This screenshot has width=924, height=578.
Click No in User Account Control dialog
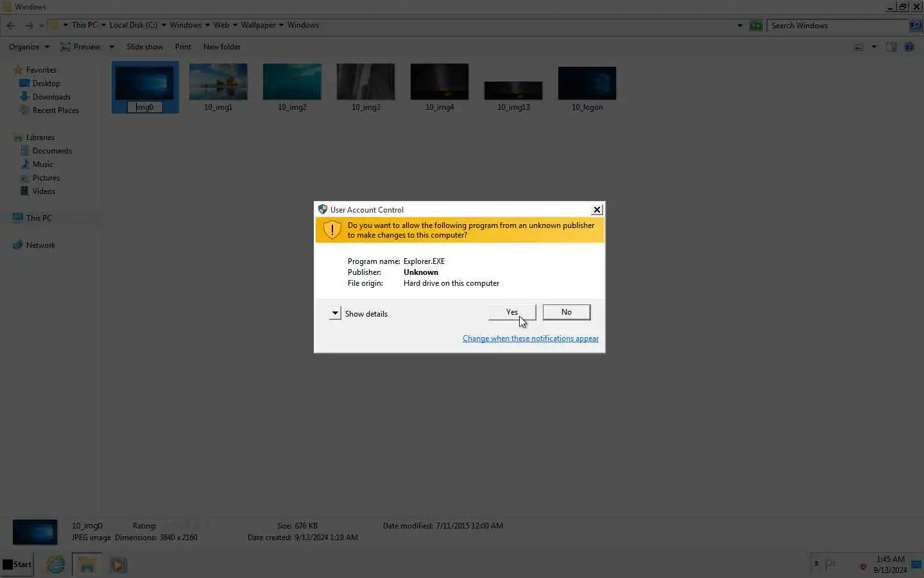(566, 312)
